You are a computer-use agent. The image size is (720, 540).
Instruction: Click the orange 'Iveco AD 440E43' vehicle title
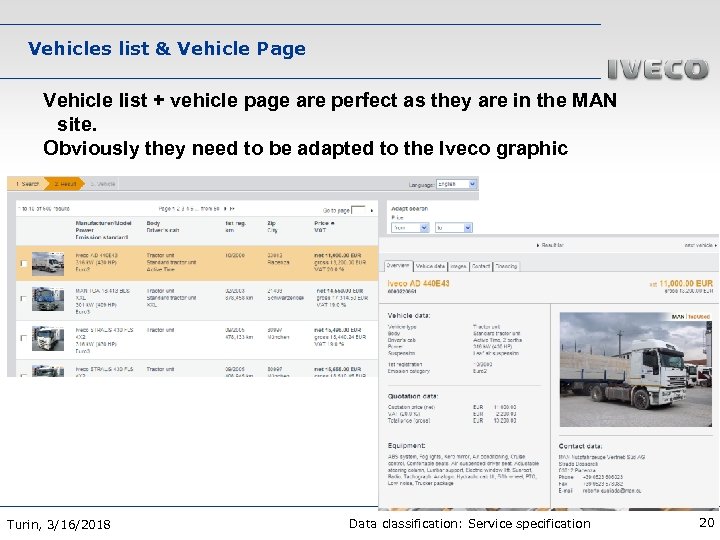(418, 284)
